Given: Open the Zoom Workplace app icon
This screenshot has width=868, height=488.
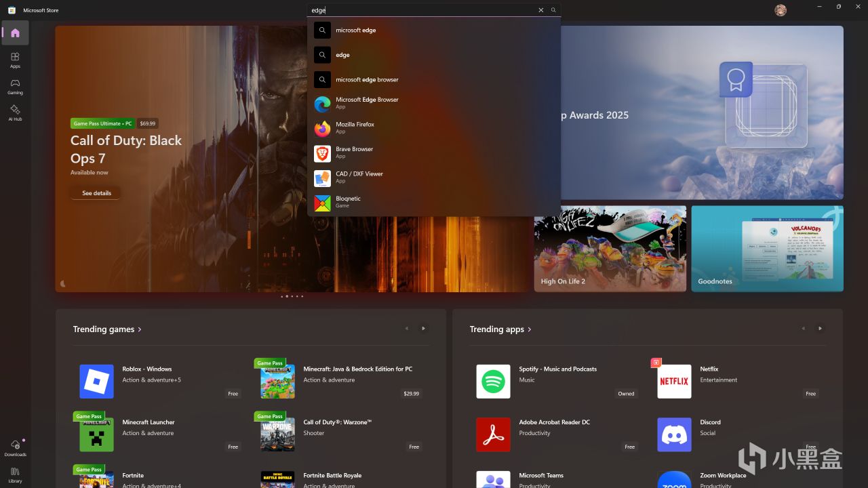Looking at the screenshot, I should [x=674, y=479].
